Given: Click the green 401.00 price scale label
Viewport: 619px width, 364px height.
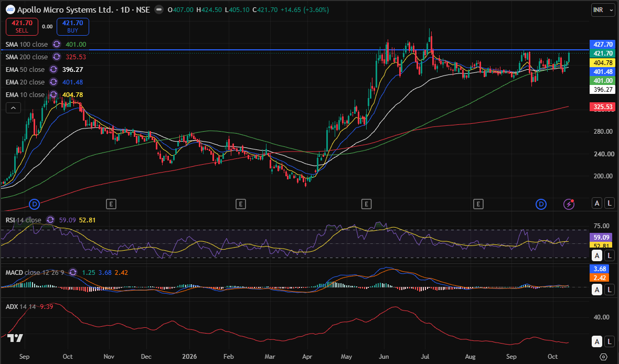Looking at the screenshot, I should point(602,81).
